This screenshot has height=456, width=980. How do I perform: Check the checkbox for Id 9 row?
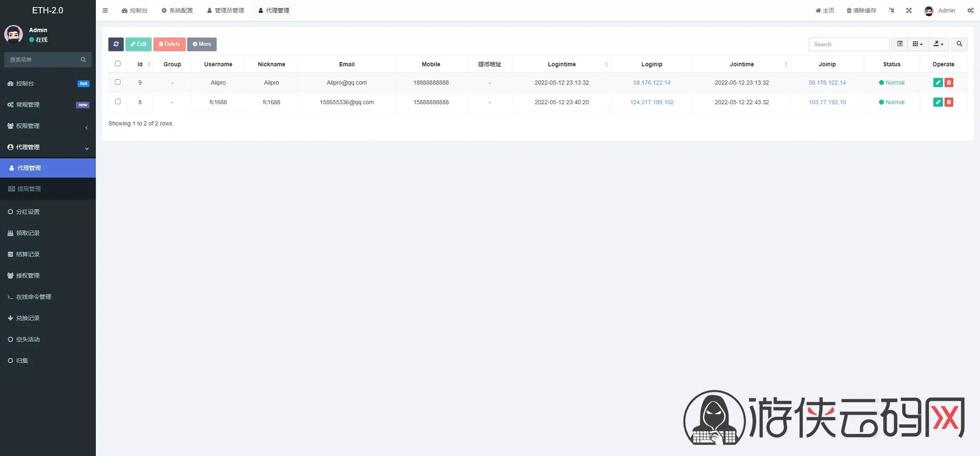117,82
